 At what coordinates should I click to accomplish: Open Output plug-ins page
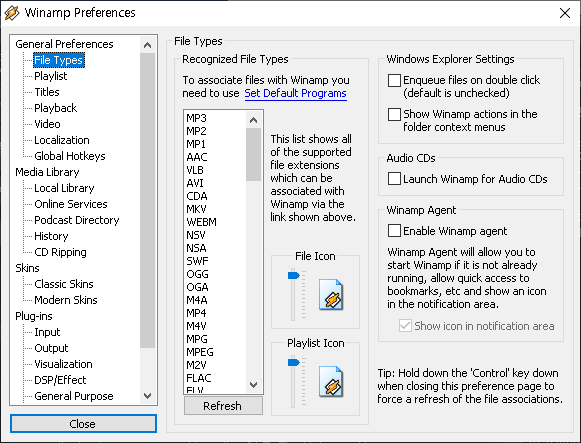click(51, 348)
